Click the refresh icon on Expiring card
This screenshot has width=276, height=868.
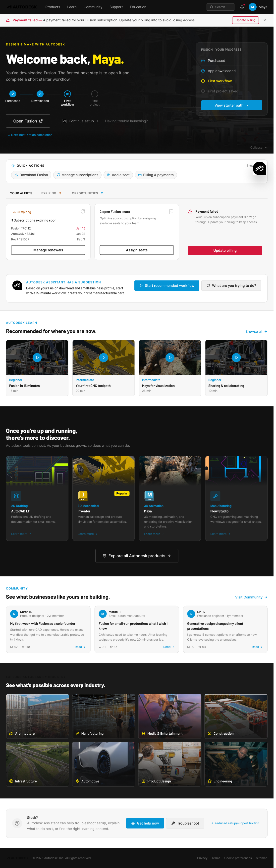[x=83, y=211]
